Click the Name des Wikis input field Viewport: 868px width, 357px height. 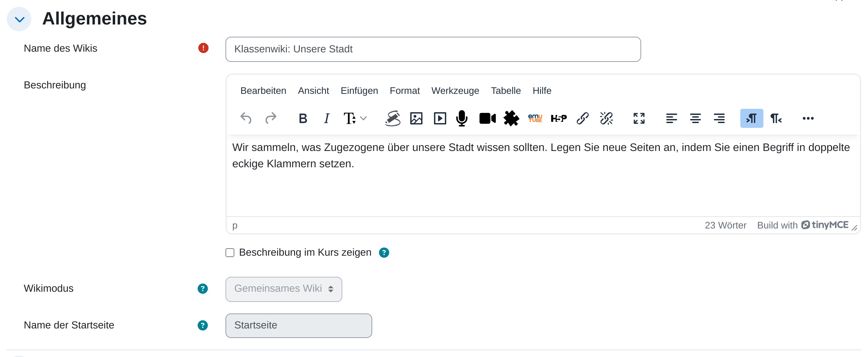pos(433,49)
